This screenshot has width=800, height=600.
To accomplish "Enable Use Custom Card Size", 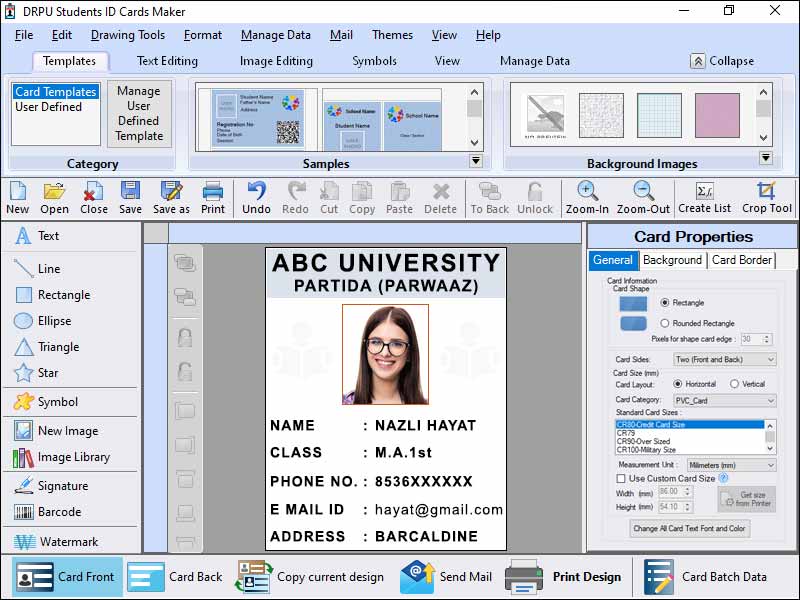I will tap(621, 478).
